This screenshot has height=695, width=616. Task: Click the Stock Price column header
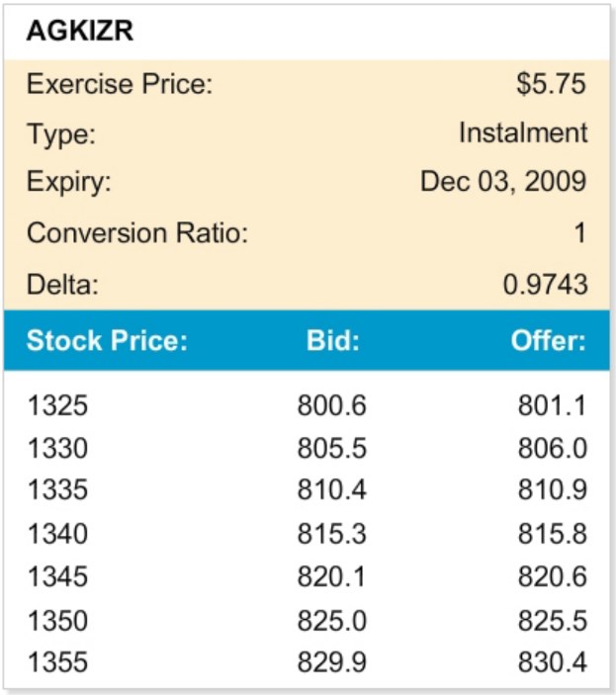[107, 343]
